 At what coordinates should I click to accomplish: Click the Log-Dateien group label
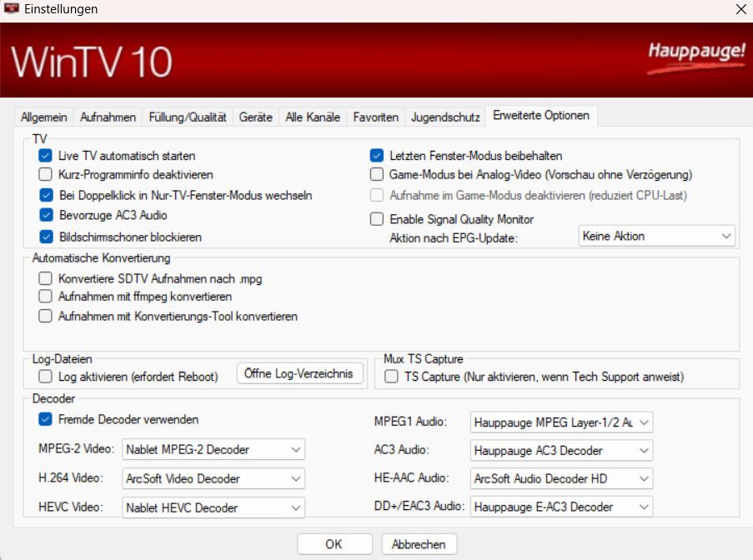click(62, 359)
